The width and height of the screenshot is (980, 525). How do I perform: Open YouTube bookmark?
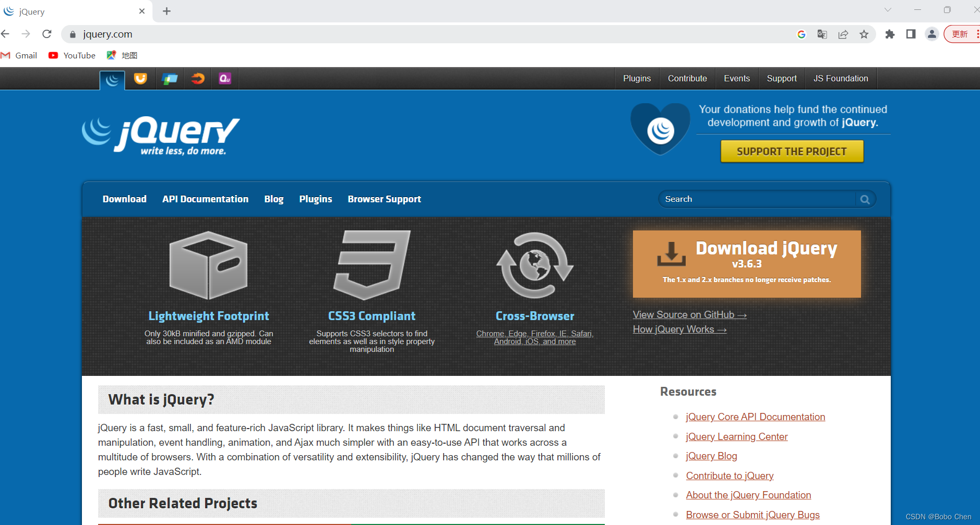coord(72,55)
